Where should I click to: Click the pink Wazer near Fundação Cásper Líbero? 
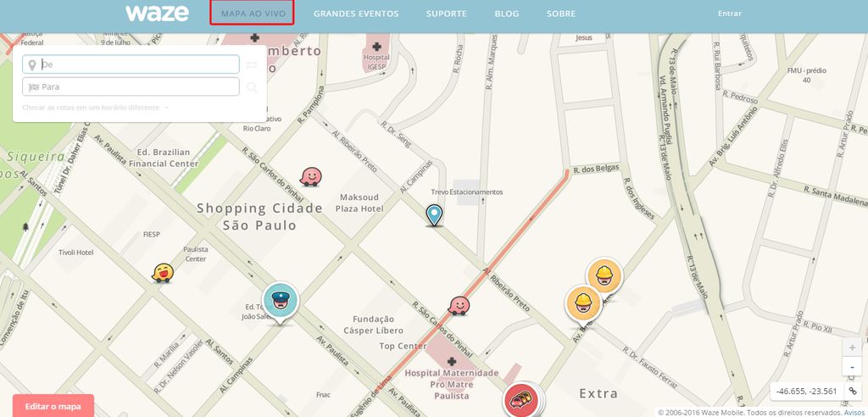click(459, 305)
